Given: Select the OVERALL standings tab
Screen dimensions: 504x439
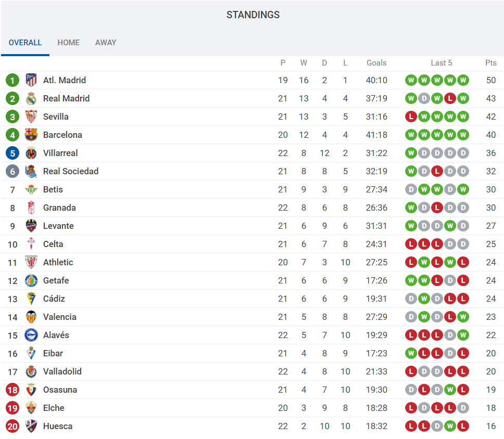Looking at the screenshot, I should pos(25,43).
